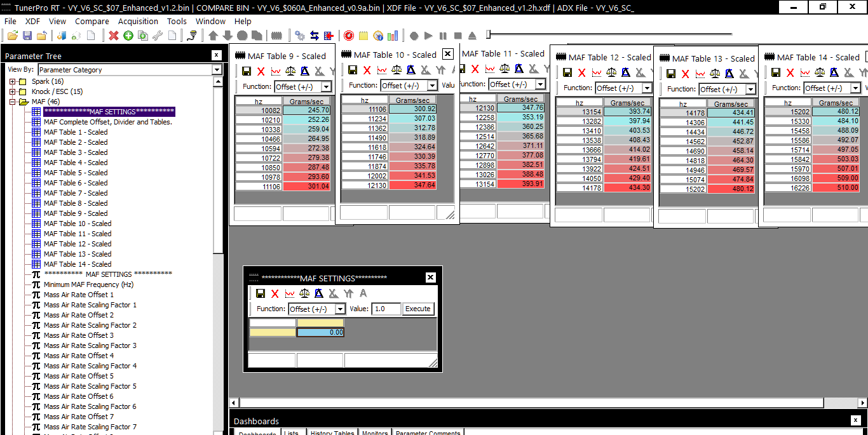Click the down arrow icon in main toolbar
868x435 pixels.
227,36
